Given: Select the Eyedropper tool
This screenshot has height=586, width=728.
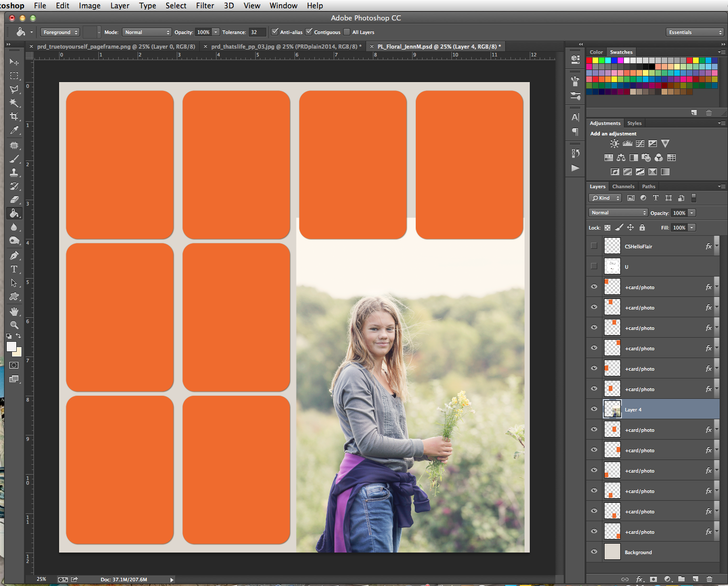Looking at the screenshot, I should pos(14,130).
